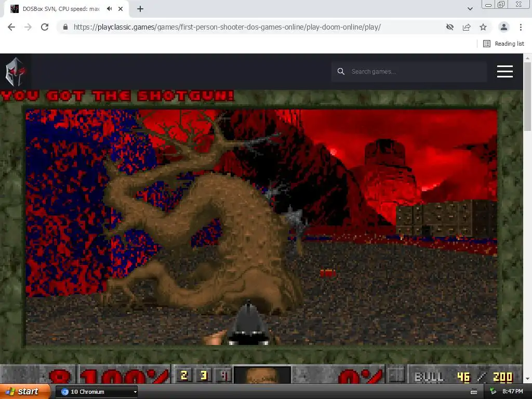This screenshot has height=399, width=532.
Task: Open the Reading list
Action: pos(503,44)
